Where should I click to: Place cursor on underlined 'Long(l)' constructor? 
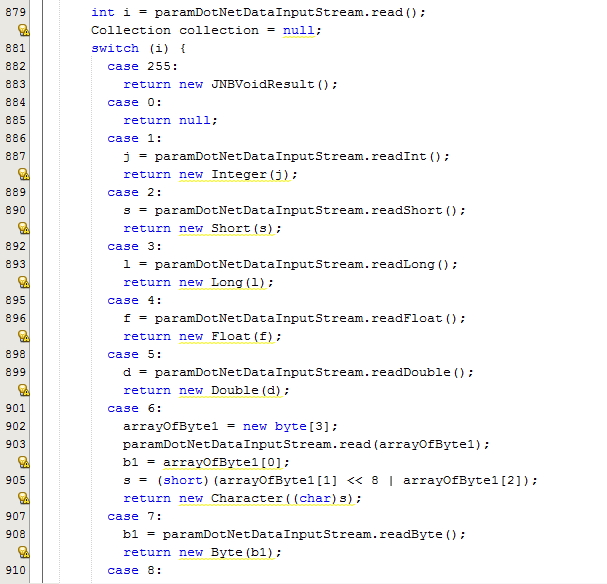[x=239, y=283]
